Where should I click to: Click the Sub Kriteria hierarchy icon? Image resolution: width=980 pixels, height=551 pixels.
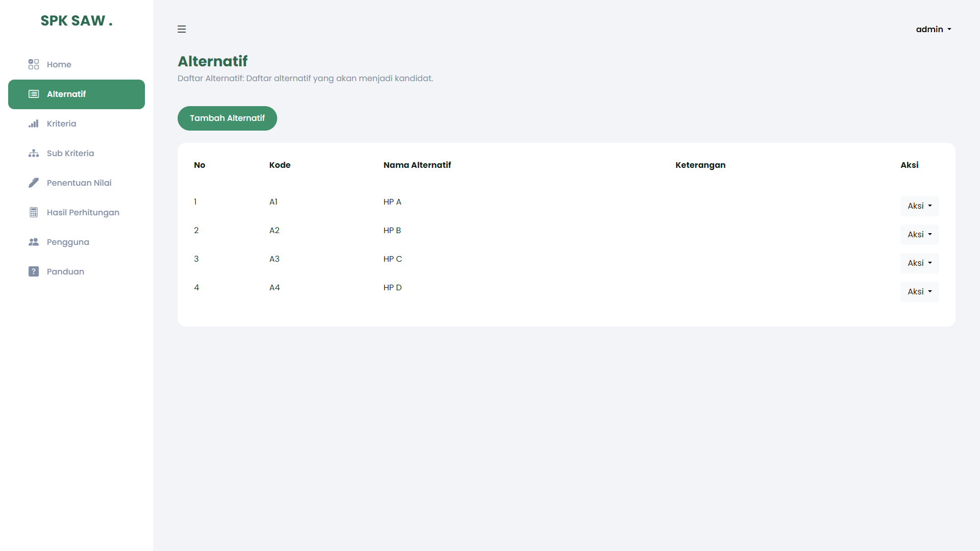coord(34,153)
